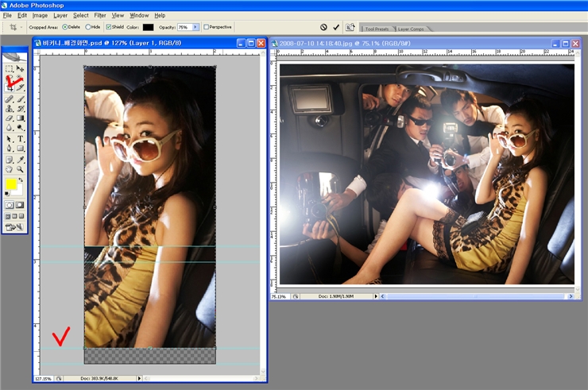Select the Dodge tool
Screen dimensions: 588x390
(20, 128)
